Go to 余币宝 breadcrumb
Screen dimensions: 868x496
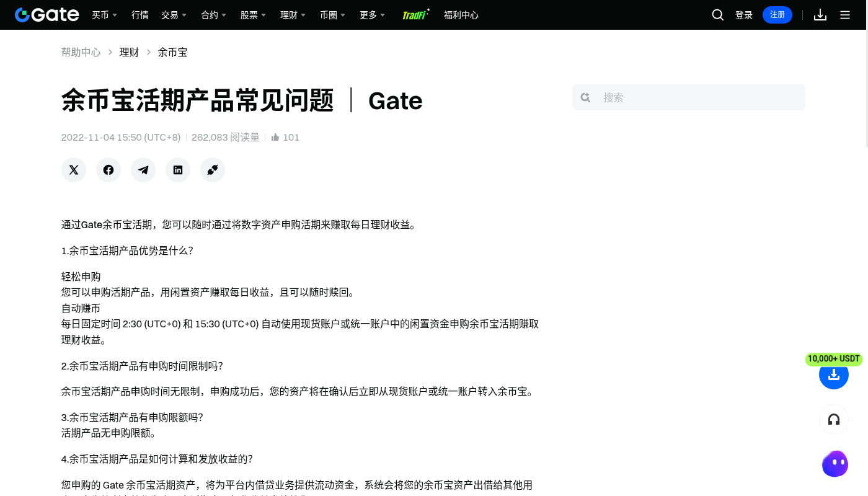[x=172, y=53]
